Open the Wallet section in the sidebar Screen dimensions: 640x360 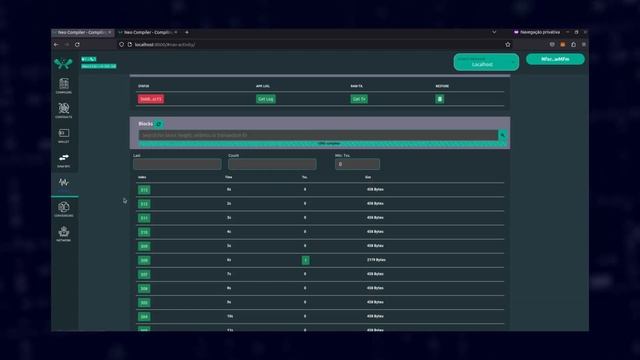coord(64,135)
